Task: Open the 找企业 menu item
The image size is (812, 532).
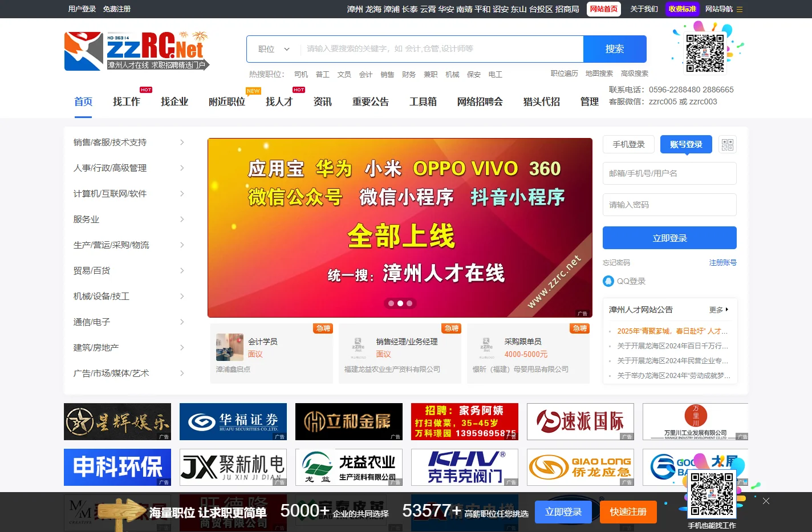Action: (174, 101)
